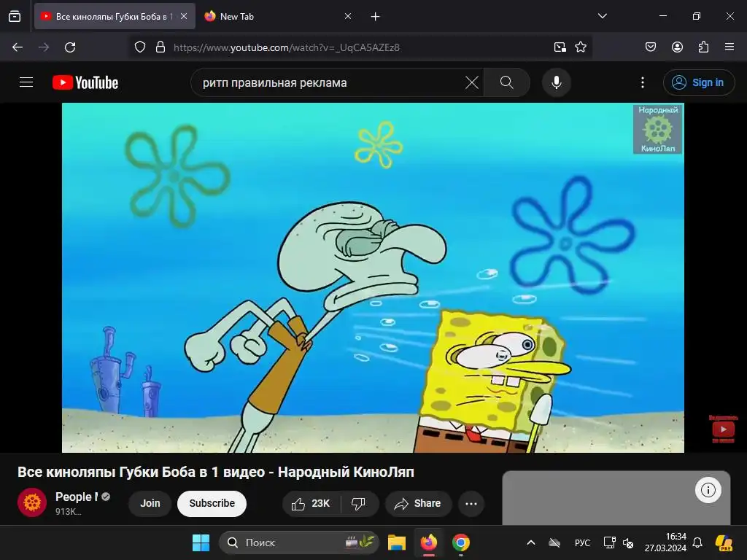List all tabs dropdown arrow
747x560 pixels.
pyautogui.click(x=602, y=16)
